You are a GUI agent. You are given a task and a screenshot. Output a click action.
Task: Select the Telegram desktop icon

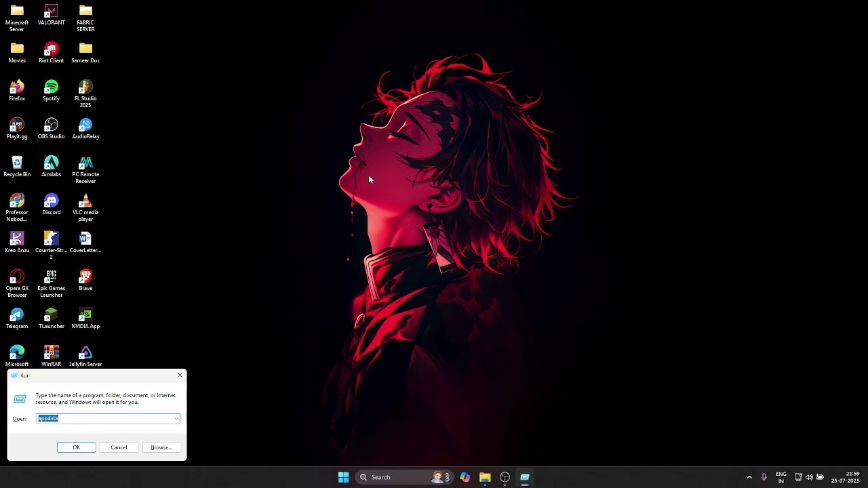[x=17, y=318]
